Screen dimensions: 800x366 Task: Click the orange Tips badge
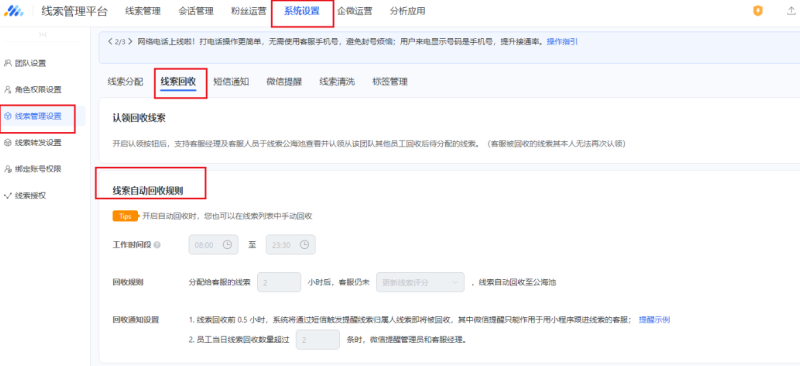click(x=126, y=216)
